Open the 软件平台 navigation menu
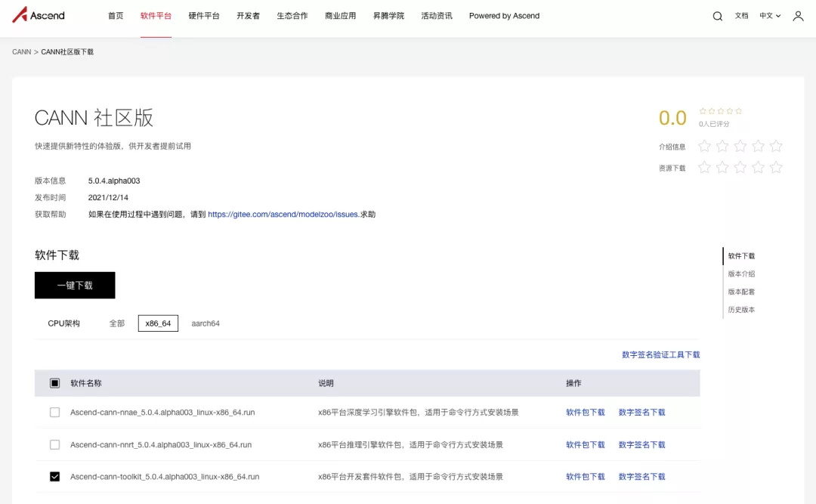This screenshot has height=504, width=816. [x=156, y=16]
